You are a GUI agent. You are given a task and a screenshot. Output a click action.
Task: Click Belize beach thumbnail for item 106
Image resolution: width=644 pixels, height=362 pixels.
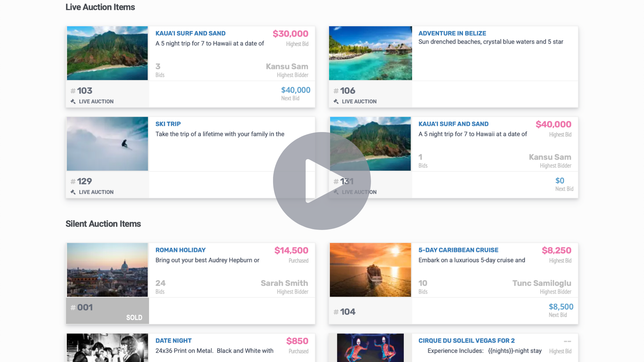pos(370,53)
